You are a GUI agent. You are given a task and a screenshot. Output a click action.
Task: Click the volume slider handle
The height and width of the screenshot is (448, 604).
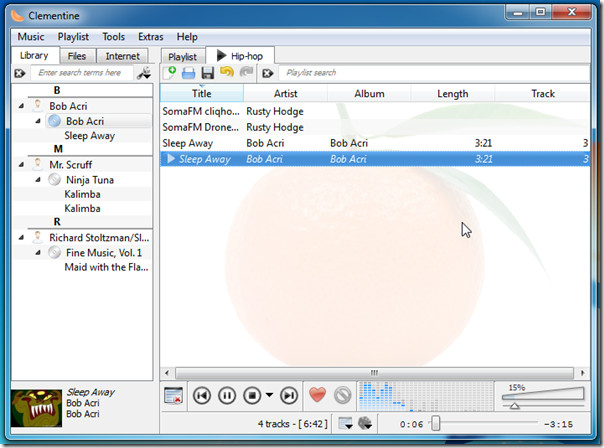(x=515, y=406)
